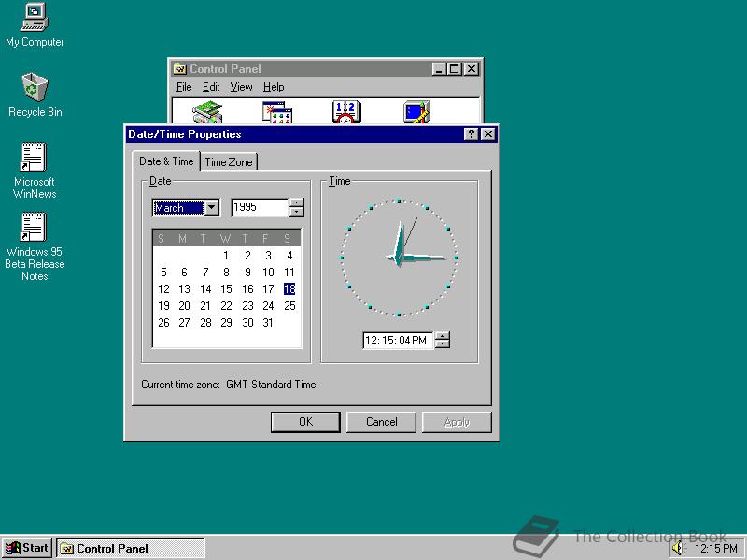This screenshot has height=560, width=747.
Task: Switch to the Time Zone tab
Action: coord(229,161)
